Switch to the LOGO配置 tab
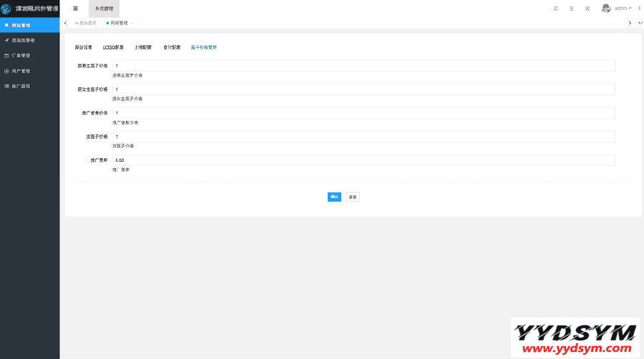The width and height of the screenshot is (644, 359). click(x=113, y=48)
